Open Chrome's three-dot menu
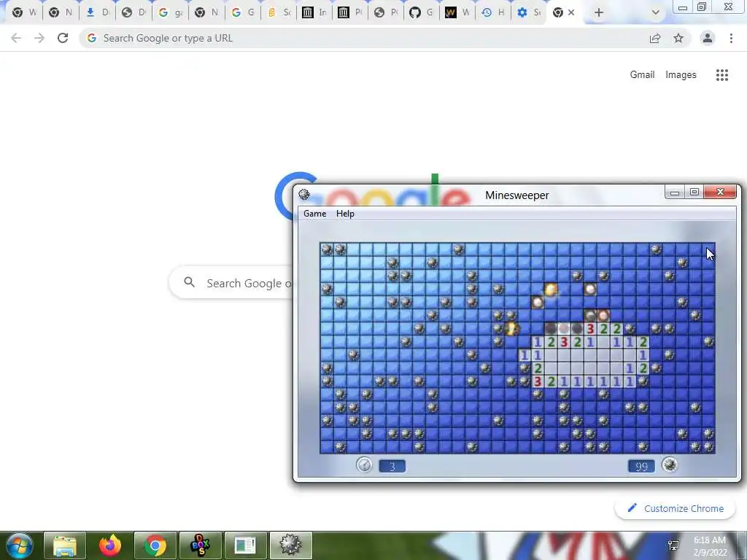Image resolution: width=747 pixels, height=560 pixels. click(731, 38)
